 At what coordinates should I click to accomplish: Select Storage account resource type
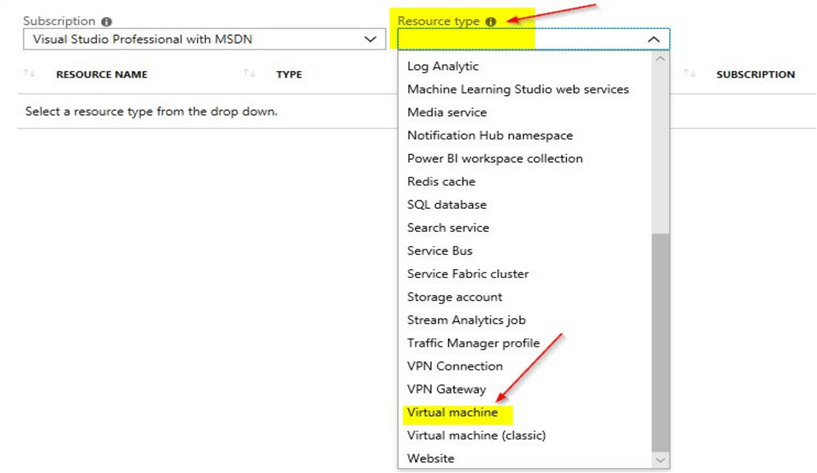454,297
